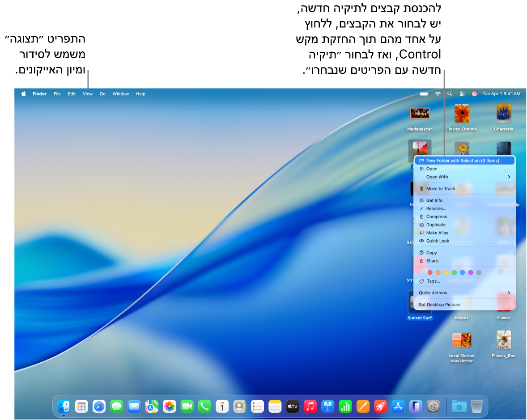Image resolution: width=527 pixels, height=420 pixels.
Task: Choose Compress from the context menu
Action: pyautogui.click(x=436, y=217)
